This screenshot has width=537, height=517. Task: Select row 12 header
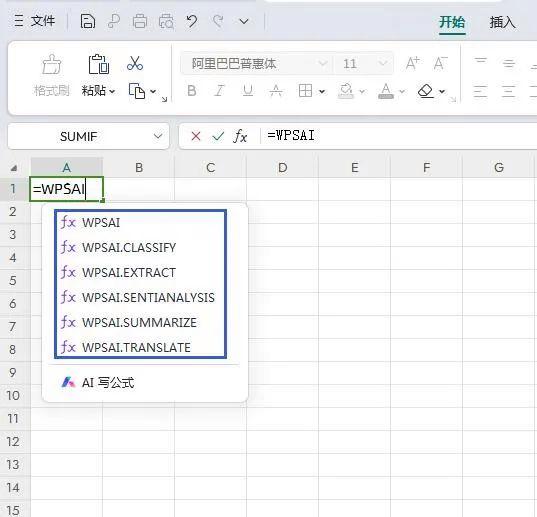click(x=13, y=442)
